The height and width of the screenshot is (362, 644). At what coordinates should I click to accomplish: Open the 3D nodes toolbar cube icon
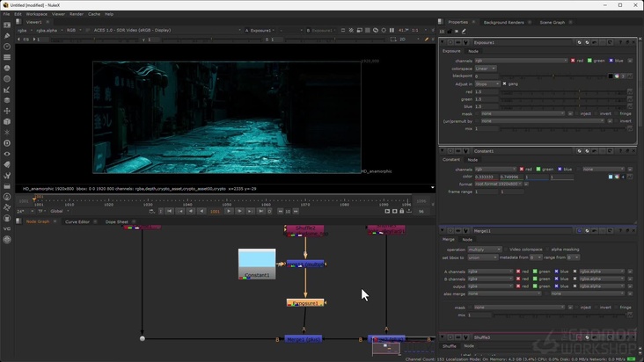(x=7, y=121)
